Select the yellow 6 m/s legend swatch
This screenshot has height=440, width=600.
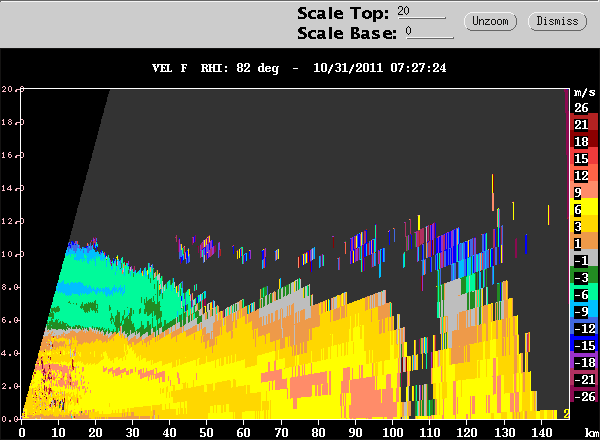coord(580,209)
